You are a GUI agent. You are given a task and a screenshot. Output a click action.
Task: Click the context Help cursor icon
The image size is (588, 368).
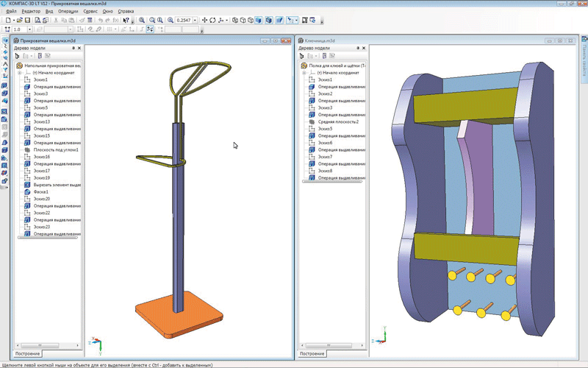pos(126,20)
